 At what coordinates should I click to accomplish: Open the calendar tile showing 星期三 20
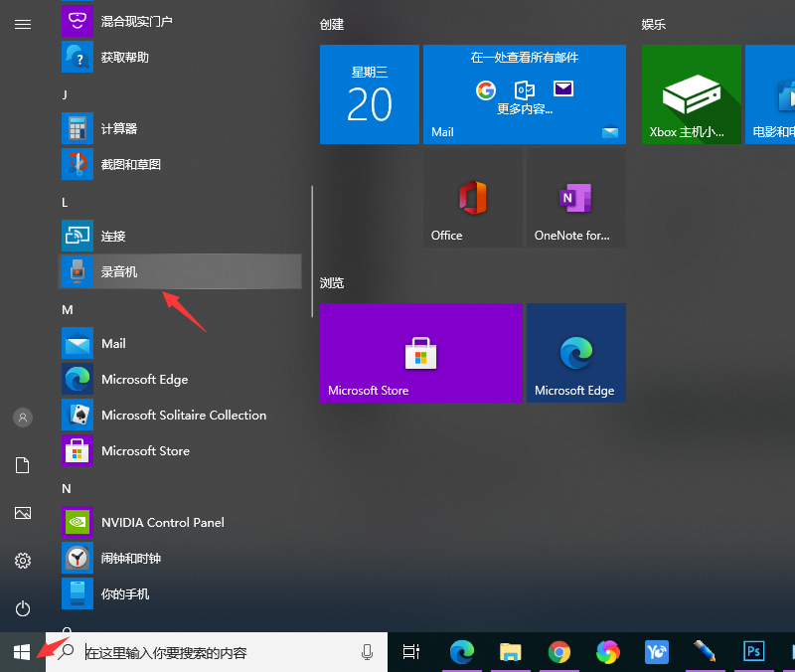click(x=370, y=94)
